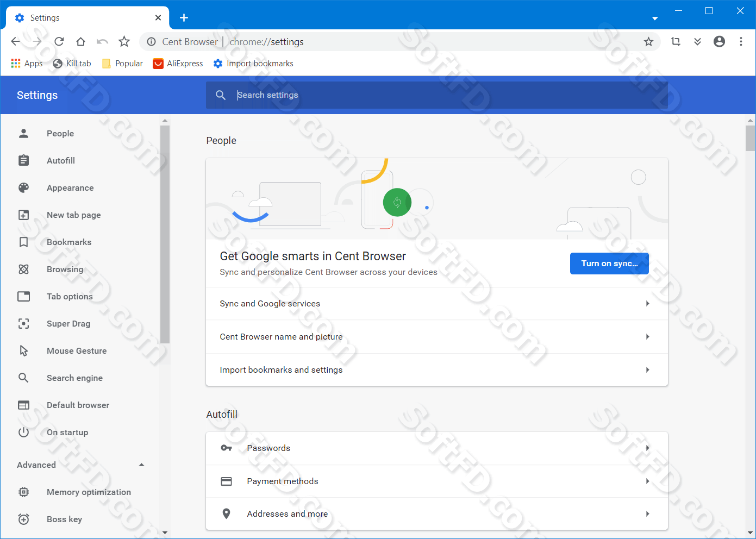Viewport: 756px width, 539px height.
Task: Expand the Sync and Google services arrow
Action: 647,304
